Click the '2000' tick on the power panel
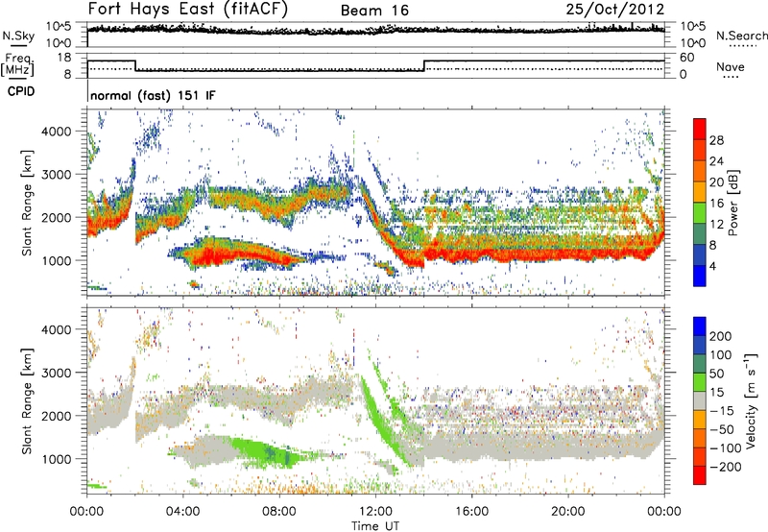768x532 pixels. pyautogui.click(x=57, y=217)
